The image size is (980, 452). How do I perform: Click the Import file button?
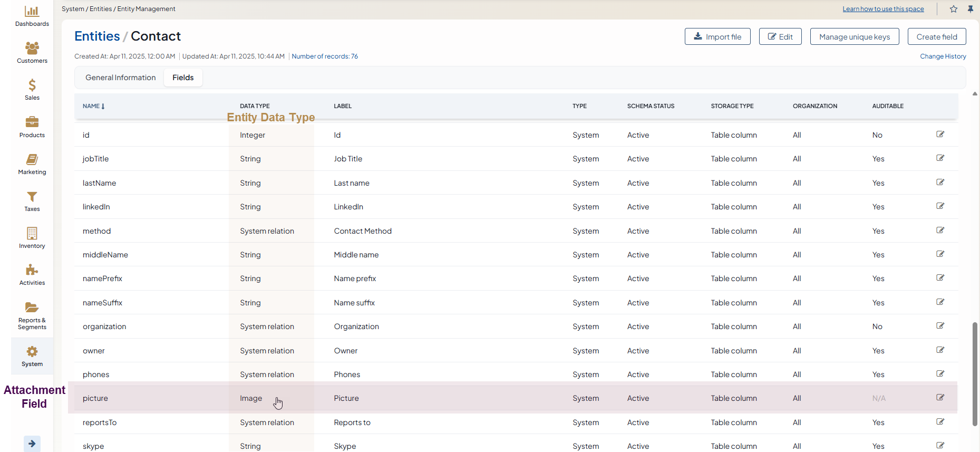point(717,37)
